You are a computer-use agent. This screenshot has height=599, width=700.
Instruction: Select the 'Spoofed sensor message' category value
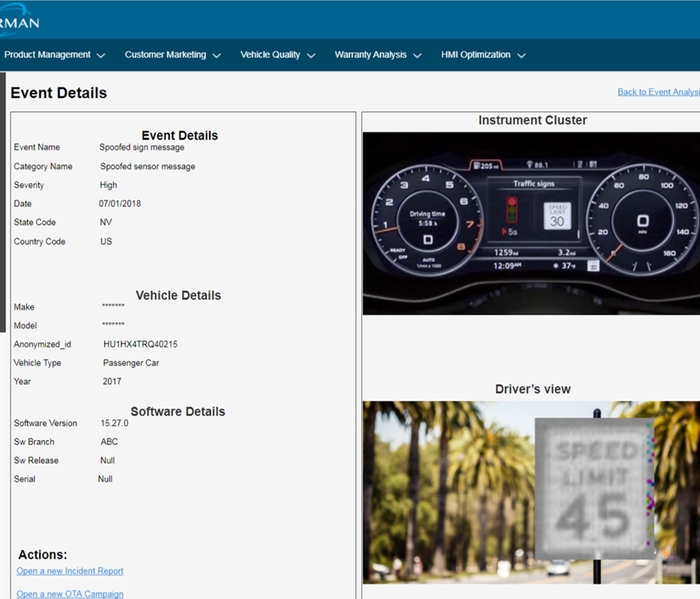(148, 166)
